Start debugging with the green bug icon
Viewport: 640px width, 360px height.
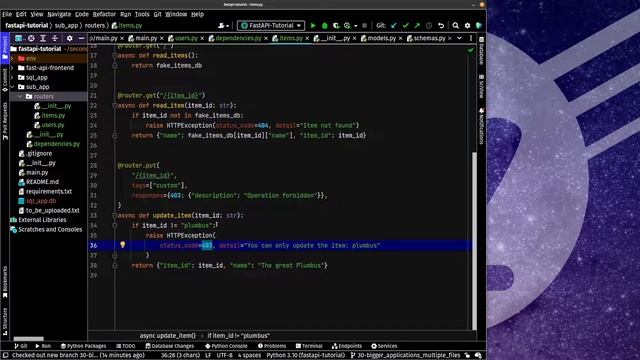tap(324, 25)
